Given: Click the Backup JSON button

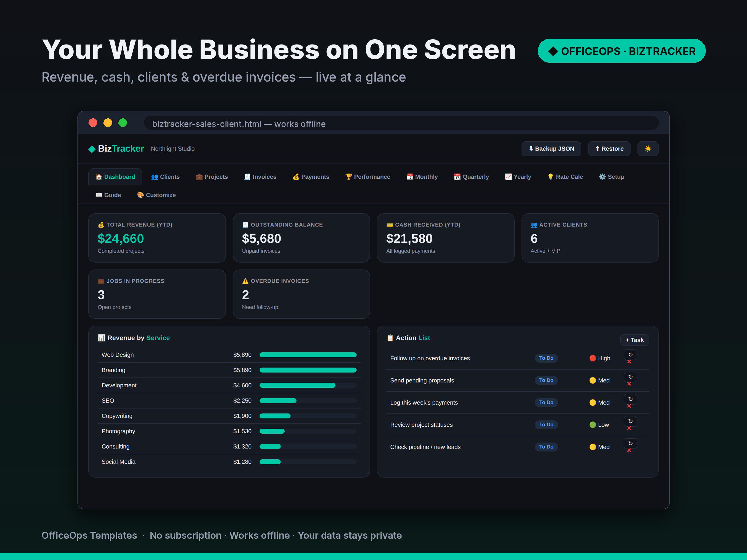Looking at the screenshot, I should pyautogui.click(x=551, y=149).
